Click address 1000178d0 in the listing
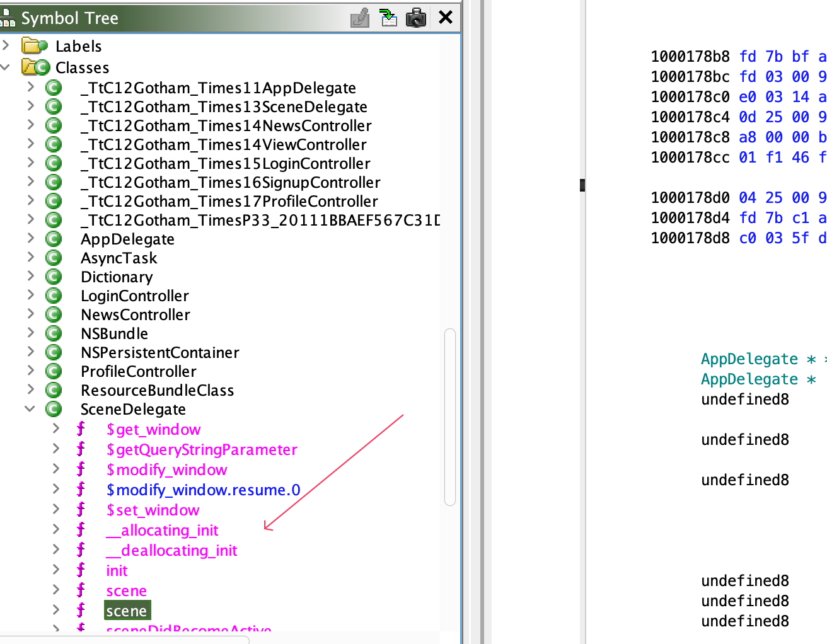 (x=690, y=198)
